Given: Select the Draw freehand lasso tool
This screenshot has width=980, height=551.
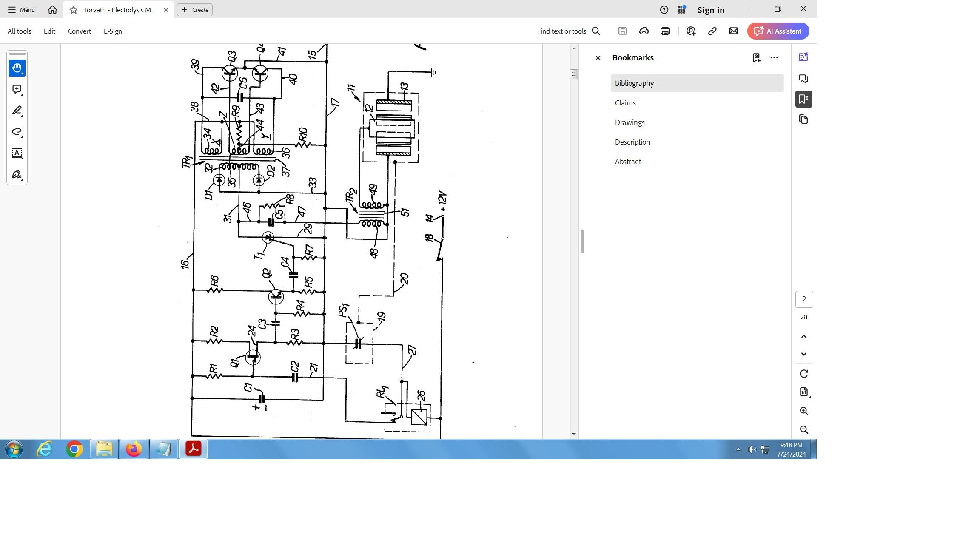Looking at the screenshot, I should [x=17, y=132].
